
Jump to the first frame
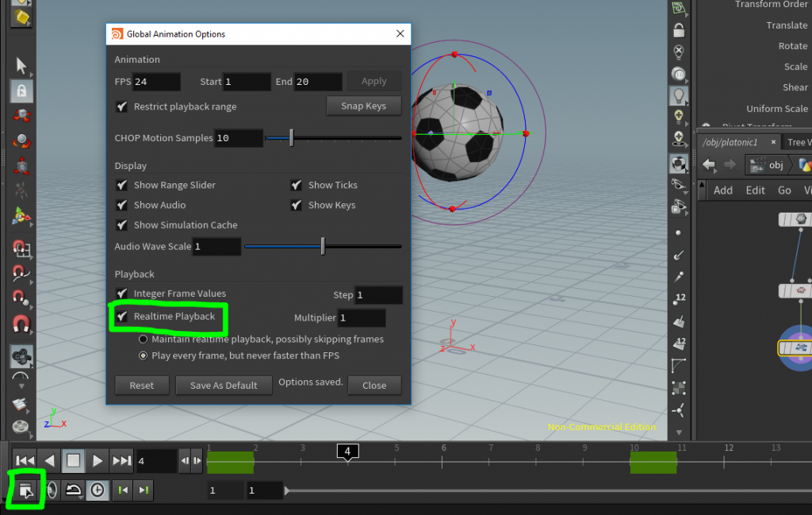coord(24,460)
